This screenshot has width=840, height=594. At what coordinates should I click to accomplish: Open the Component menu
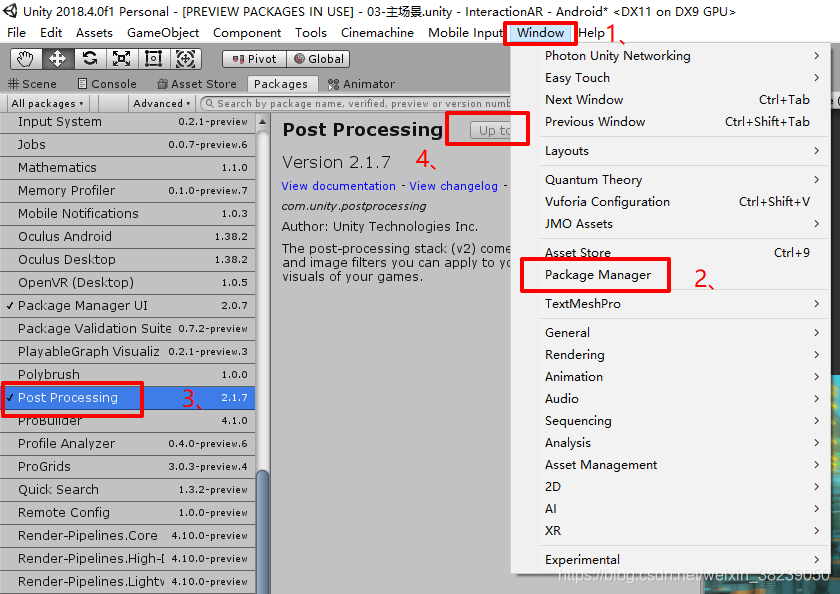click(247, 33)
